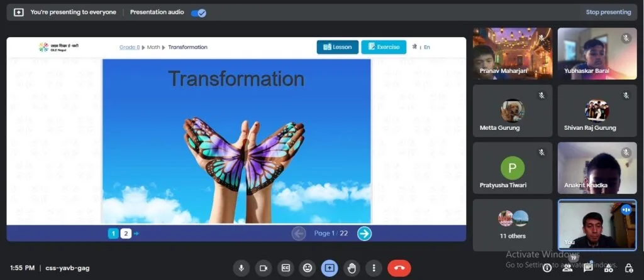This screenshot has width=644, height=280.
Task: Click the Transformation breadcrumb
Action: 187,47
